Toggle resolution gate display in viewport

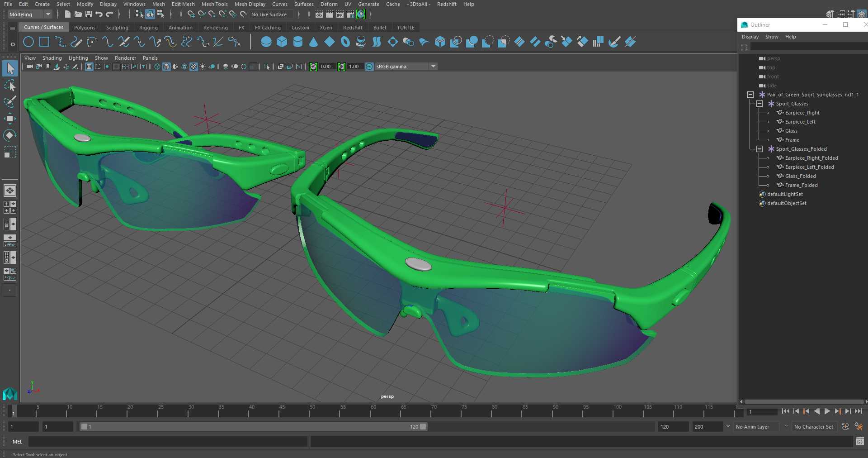point(107,67)
